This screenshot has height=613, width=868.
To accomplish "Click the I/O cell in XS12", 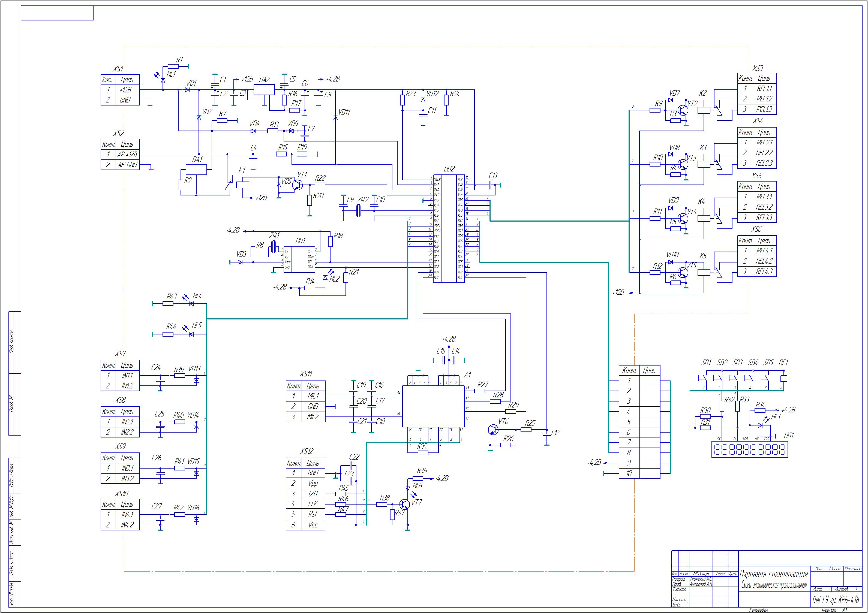I will 313,494.
